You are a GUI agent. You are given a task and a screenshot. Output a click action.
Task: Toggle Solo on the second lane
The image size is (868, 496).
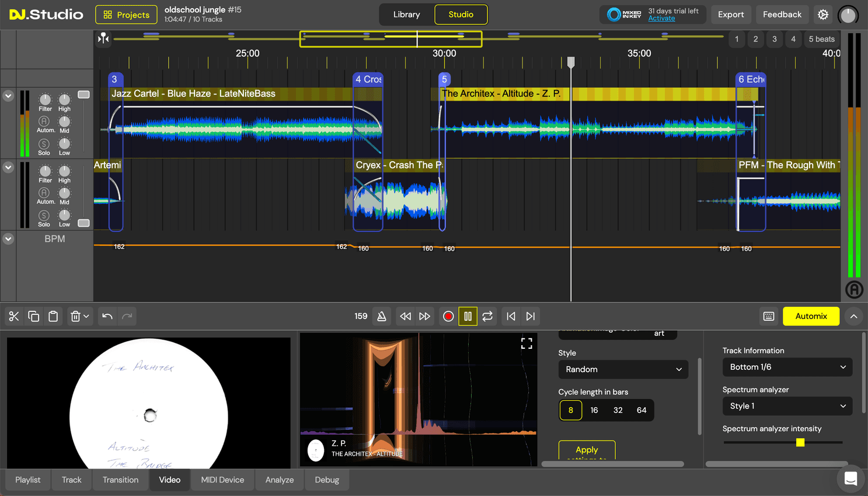[44, 216]
